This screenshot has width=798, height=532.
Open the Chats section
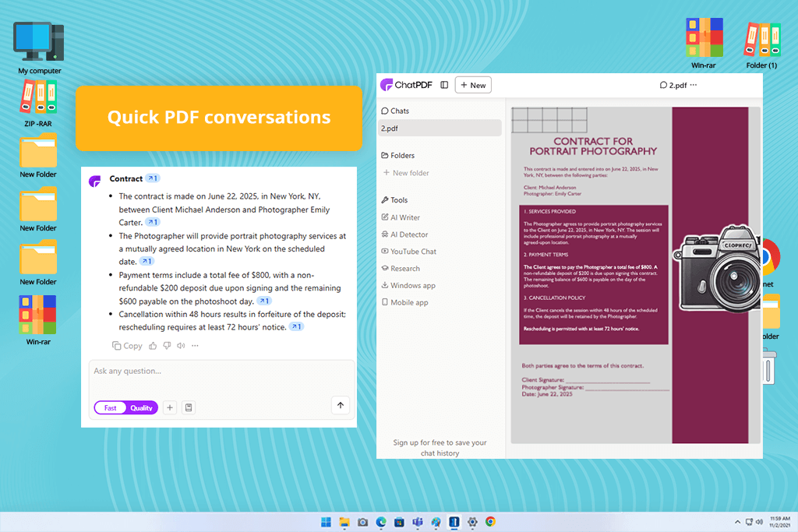[x=395, y=111]
